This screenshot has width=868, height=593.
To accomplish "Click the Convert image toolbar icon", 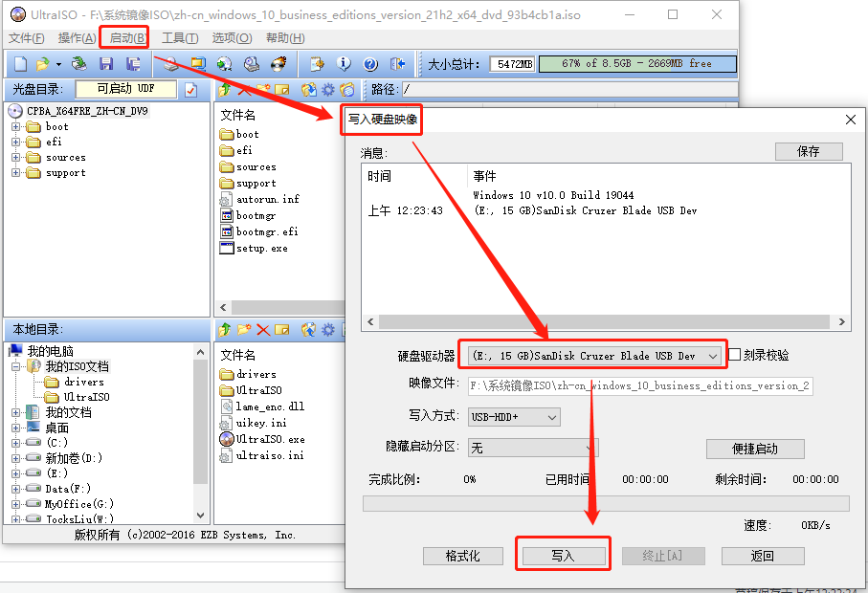I will tap(225, 64).
